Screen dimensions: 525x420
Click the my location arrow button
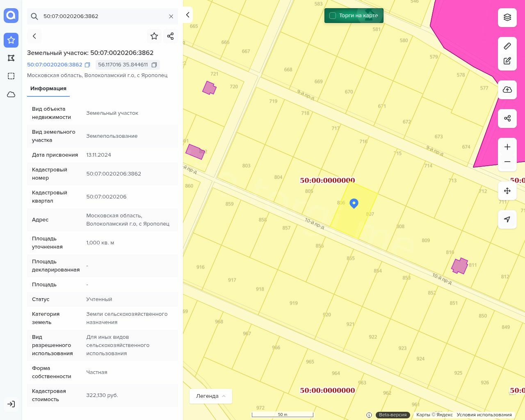pyautogui.click(x=507, y=219)
